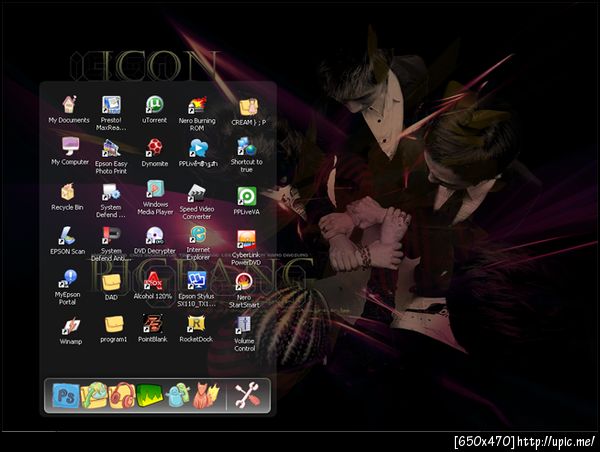Launch Photoshop from the dock

tap(66, 396)
